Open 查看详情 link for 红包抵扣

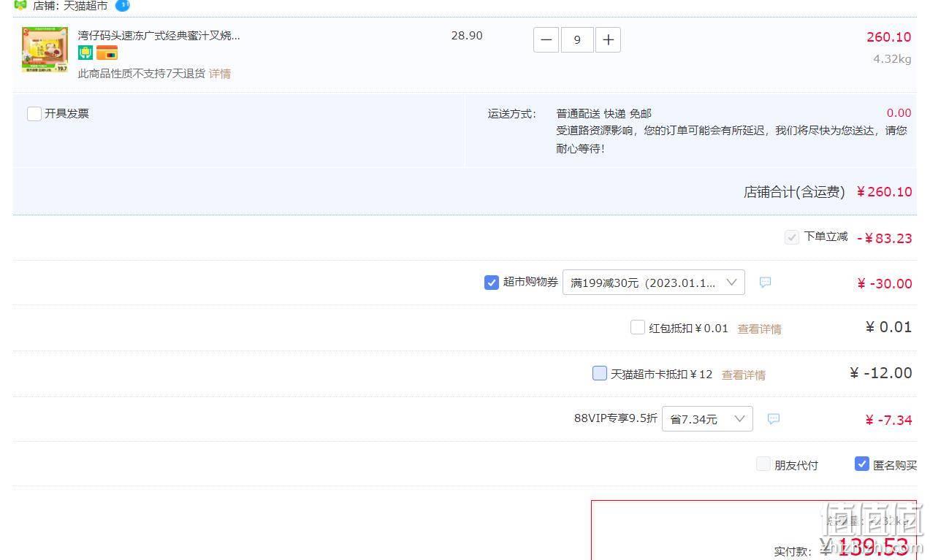click(x=759, y=329)
